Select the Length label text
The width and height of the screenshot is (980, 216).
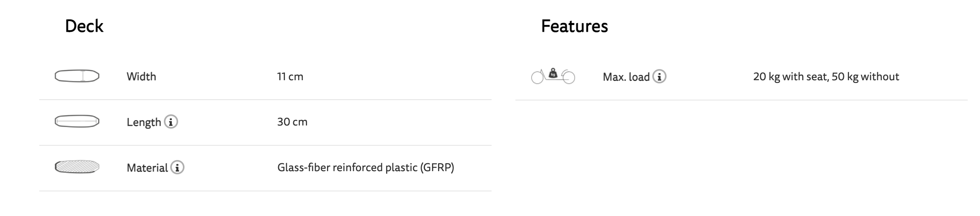[x=144, y=122]
